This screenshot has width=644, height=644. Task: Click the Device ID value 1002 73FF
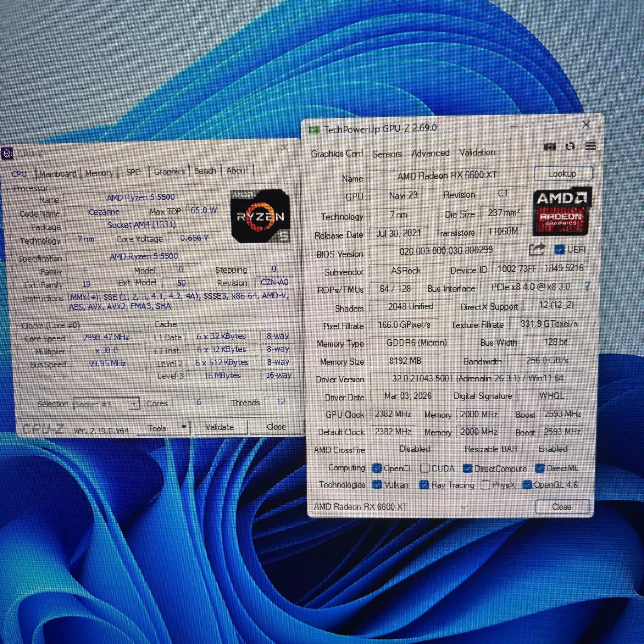[x=540, y=268]
